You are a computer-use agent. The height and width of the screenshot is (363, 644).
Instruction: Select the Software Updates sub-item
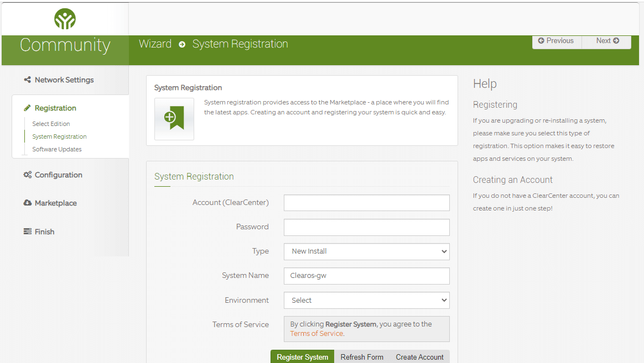pos(57,149)
